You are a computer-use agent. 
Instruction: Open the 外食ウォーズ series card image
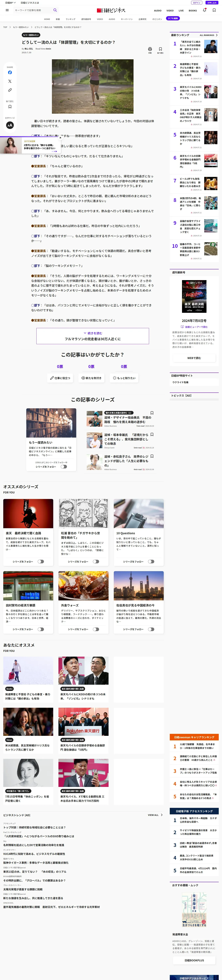click(83, 586)
